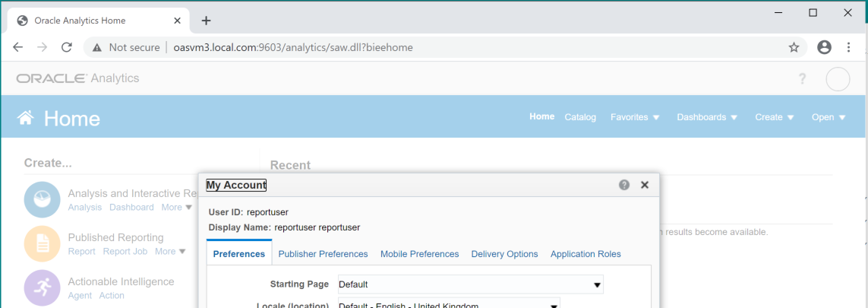Expand More under Published Reporting
This screenshot has width=868, height=308.
click(170, 252)
